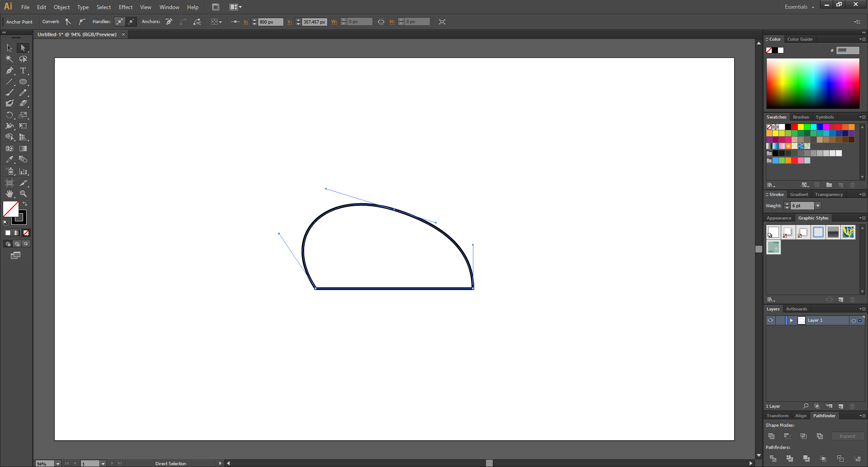Select the Width tool
868x467 pixels.
pyautogui.click(x=9, y=126)
